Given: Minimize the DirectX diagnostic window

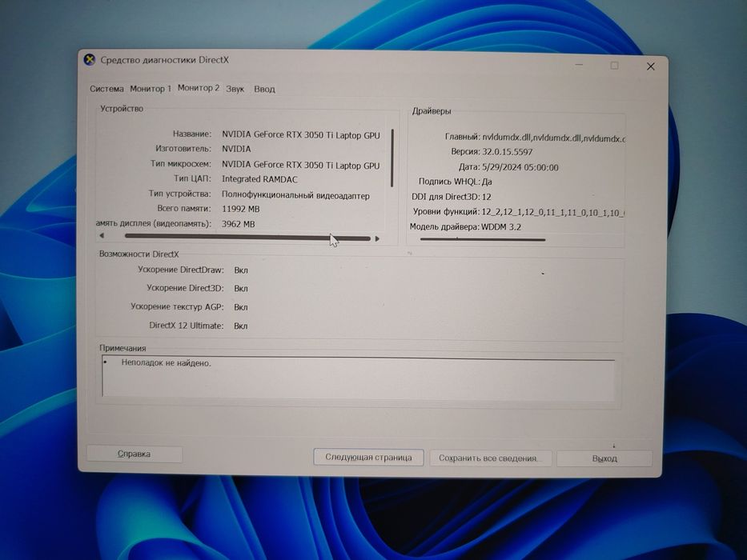Looking at the screenshot, I should (580, 65).
